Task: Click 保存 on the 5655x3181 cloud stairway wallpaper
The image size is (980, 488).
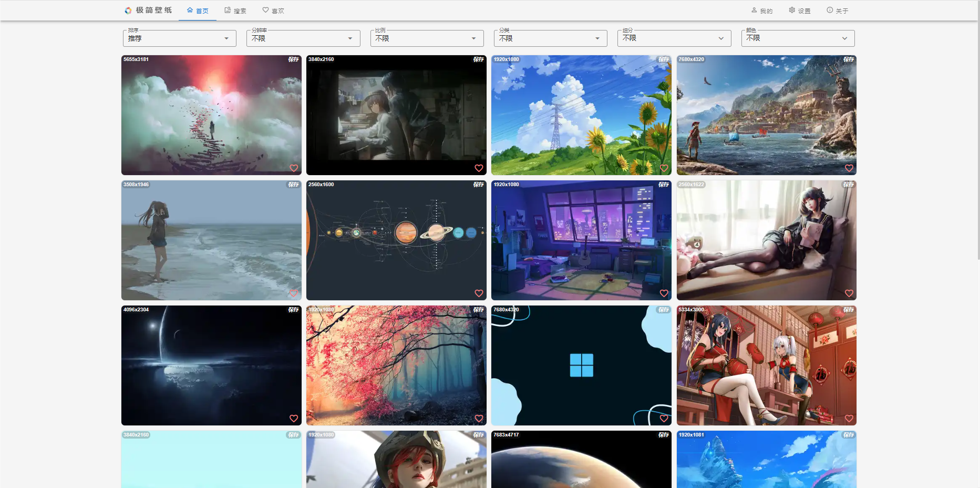Action: (x=293, y=59)
